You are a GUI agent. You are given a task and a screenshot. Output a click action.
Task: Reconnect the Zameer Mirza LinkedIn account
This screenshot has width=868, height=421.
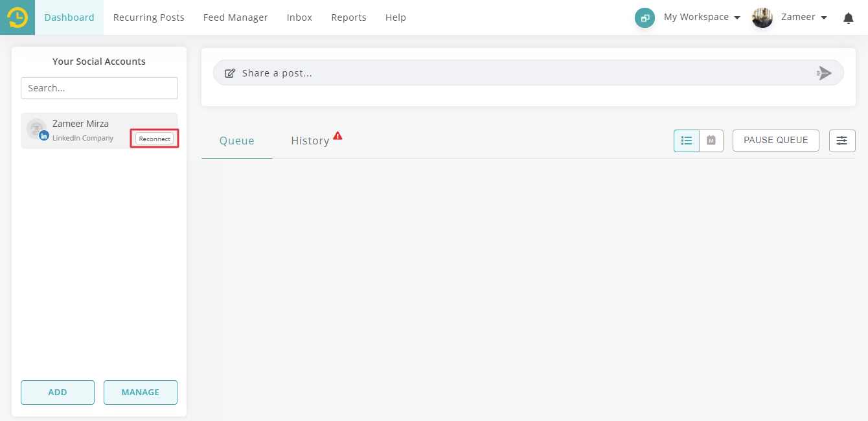pyautogui.click(x=154, y=139)
